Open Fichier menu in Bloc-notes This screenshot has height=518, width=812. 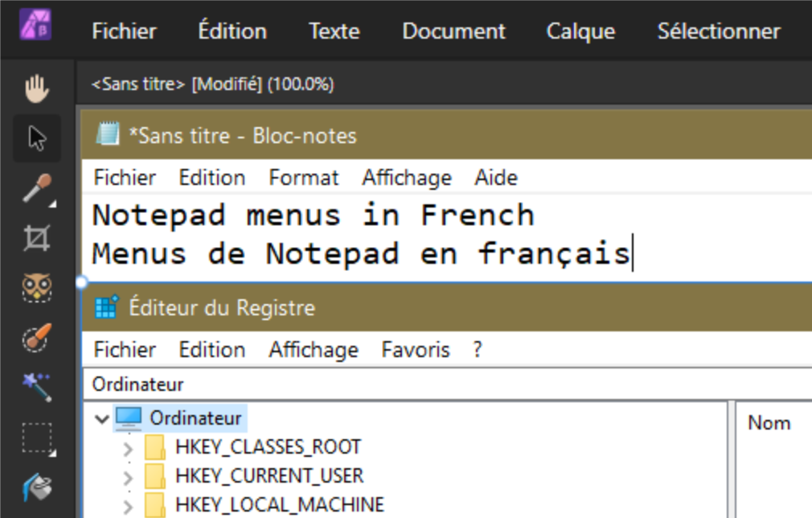[125, 178]
